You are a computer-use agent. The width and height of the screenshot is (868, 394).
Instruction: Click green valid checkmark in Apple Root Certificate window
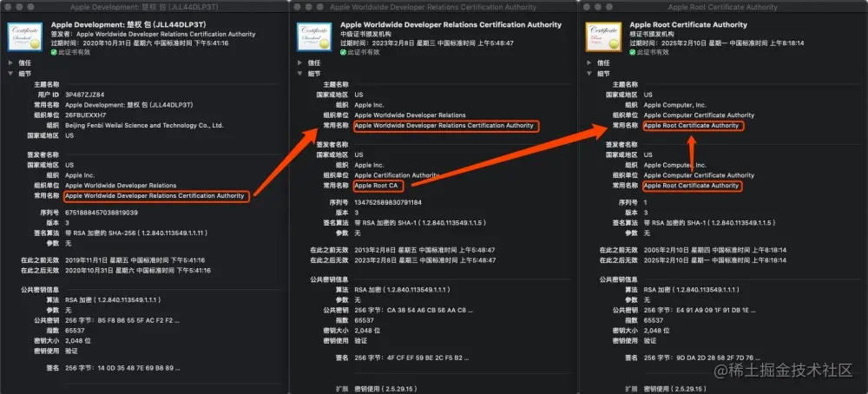click(x=633, y=52)
